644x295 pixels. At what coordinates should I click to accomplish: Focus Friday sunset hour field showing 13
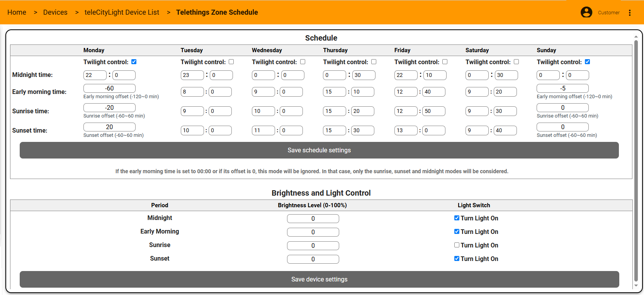(406, 130)
